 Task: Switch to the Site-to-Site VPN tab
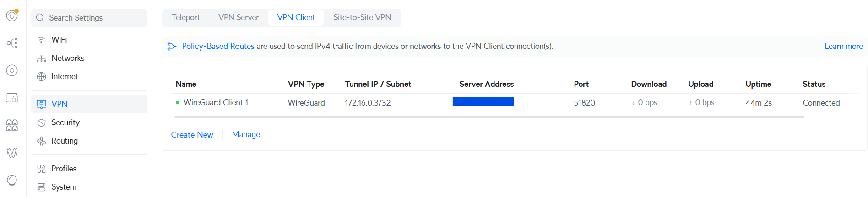362,17
